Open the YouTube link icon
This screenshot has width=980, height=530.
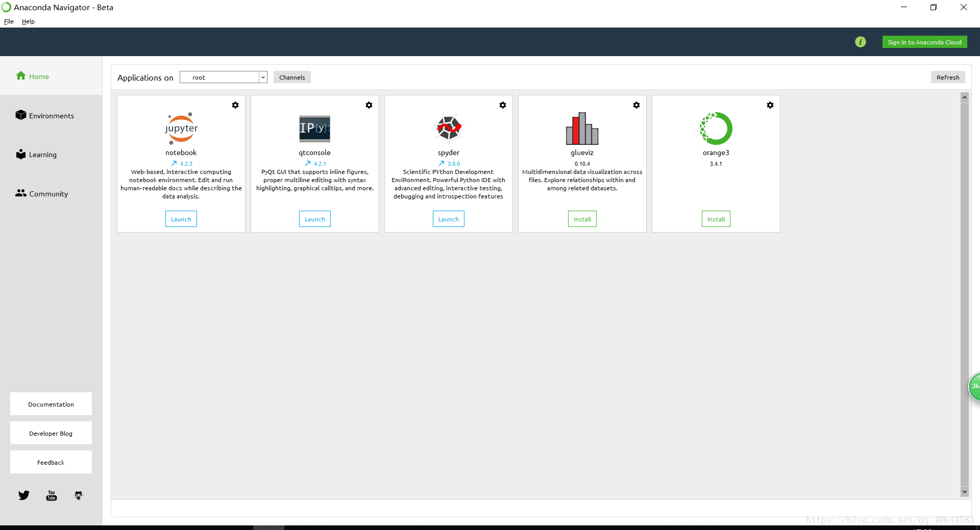(x=52, y=495)
